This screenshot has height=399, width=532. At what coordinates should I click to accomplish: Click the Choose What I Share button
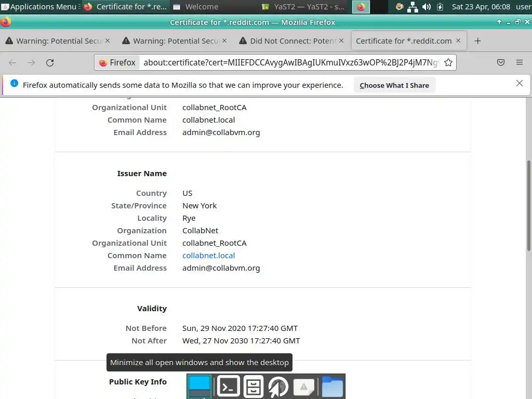click(394, 85)
